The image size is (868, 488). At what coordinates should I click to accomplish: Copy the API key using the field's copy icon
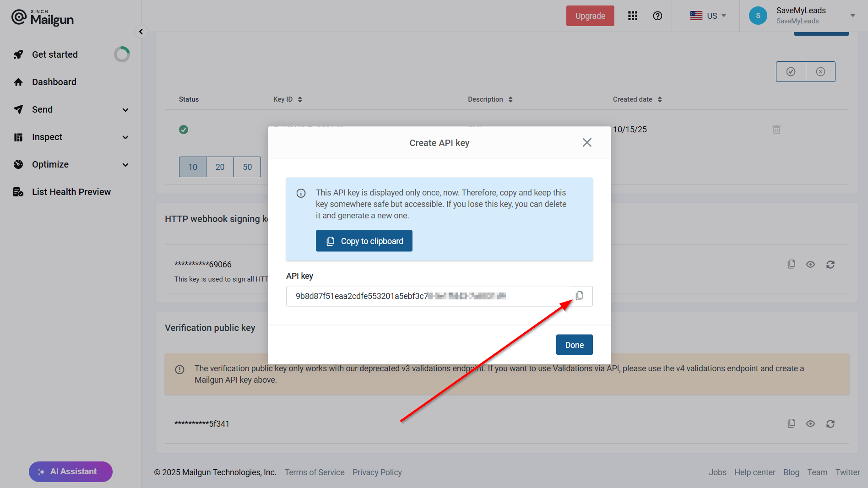(x=579, y=296)
